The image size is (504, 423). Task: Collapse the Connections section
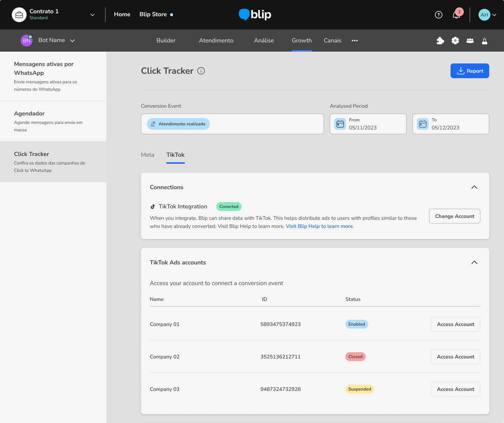click(474, 187)
